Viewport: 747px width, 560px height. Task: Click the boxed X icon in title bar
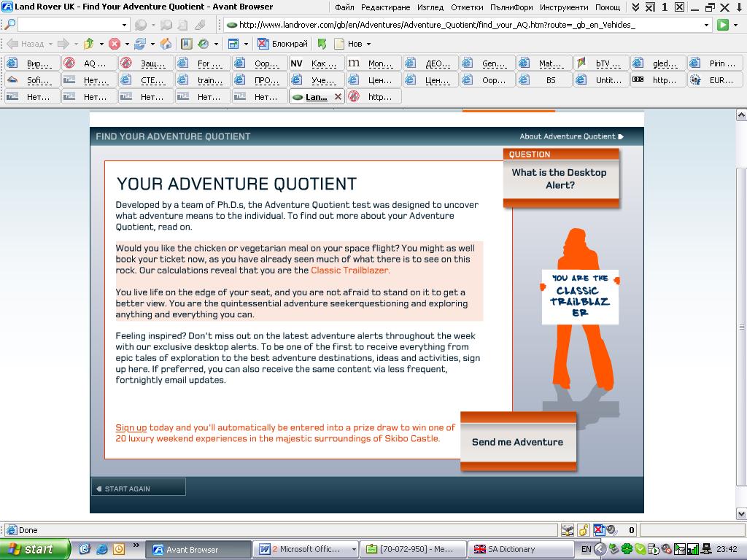click(679, 7)
